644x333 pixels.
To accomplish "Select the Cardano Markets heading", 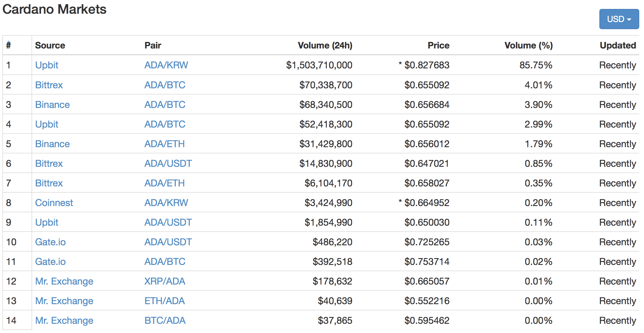I will tap(54, 9).
